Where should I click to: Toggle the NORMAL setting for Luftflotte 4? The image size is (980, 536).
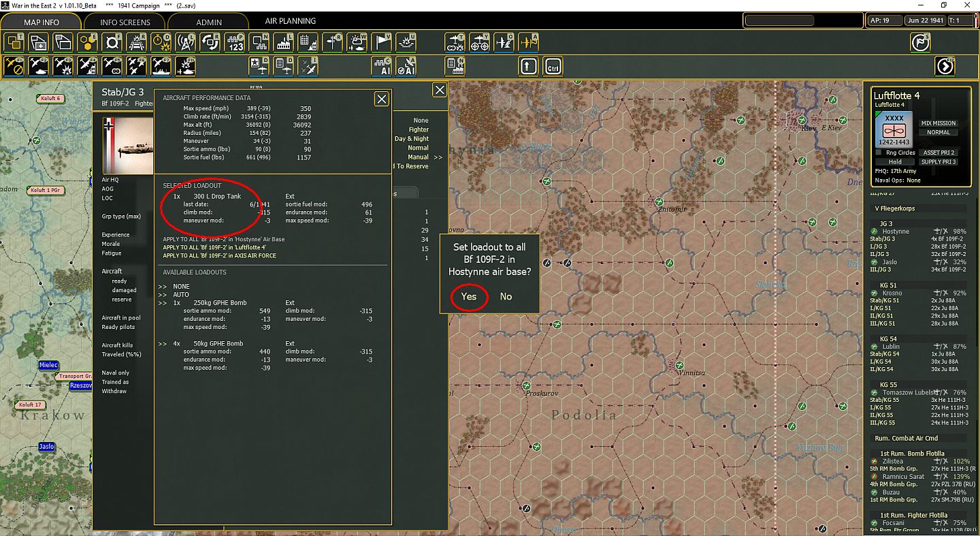pyautogui.click(x=938, y=132)
